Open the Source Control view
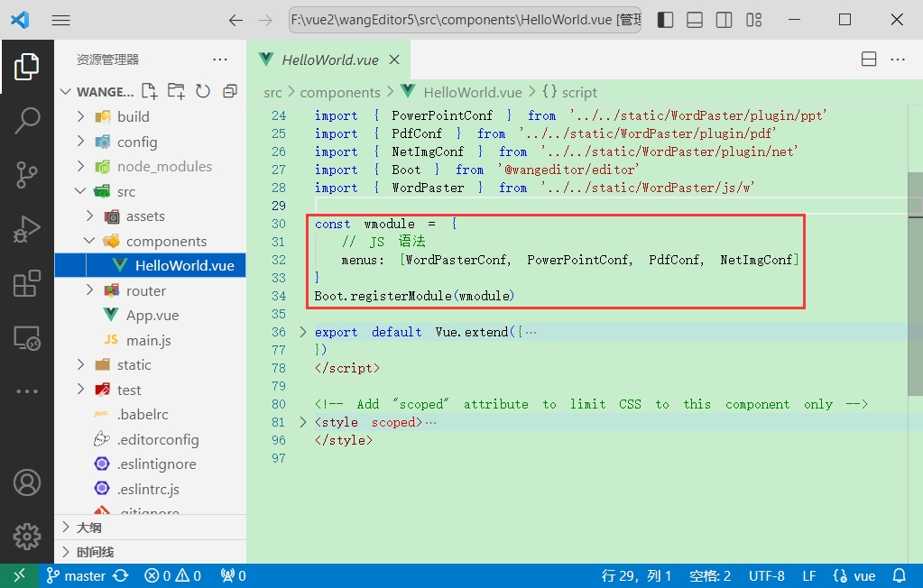The height and width of the screenshot is (588, 923). 27,175
